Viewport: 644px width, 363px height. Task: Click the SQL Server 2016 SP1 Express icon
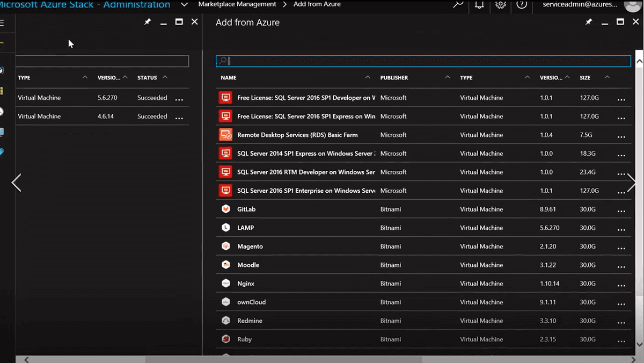click(225, 117)
